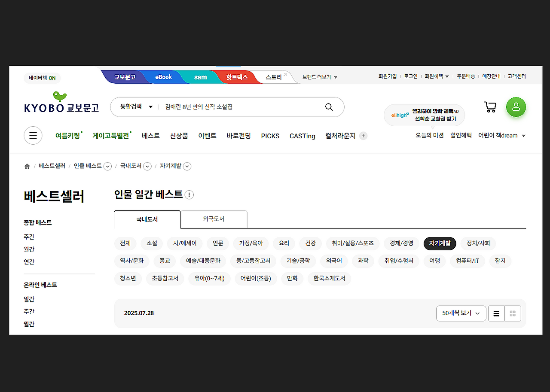Click 일간 under 온라인 베스트
Viewport: 550px width, 392px height.
coord(29,299)
